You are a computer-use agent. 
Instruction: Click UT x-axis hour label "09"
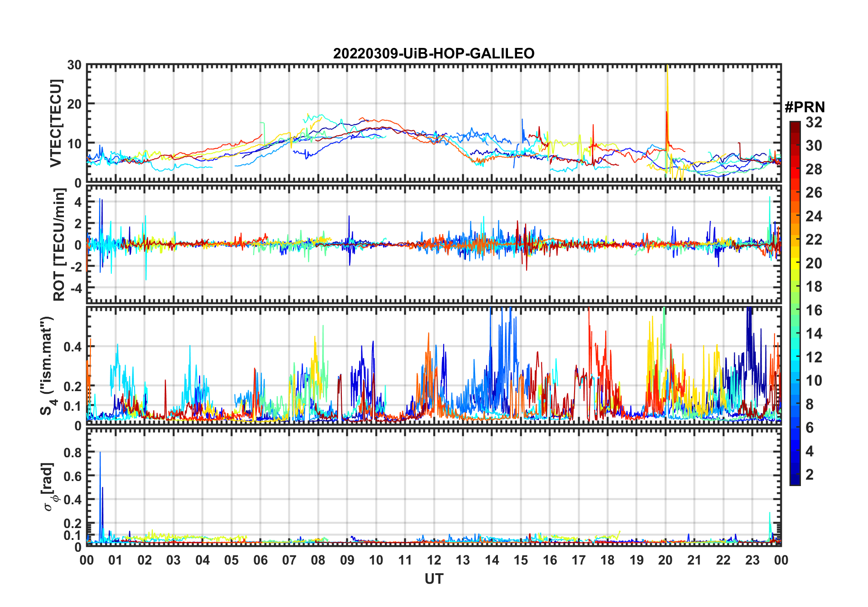coord(347,560)
